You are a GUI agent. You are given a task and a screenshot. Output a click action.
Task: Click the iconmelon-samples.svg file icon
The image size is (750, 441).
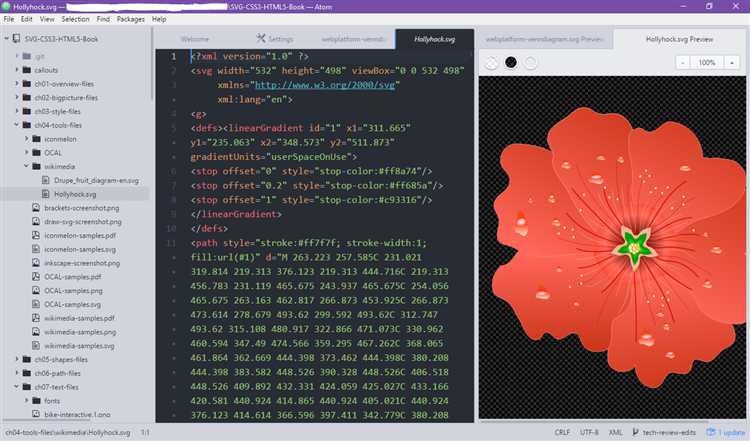pyautogui.click(x=36, y=249)
